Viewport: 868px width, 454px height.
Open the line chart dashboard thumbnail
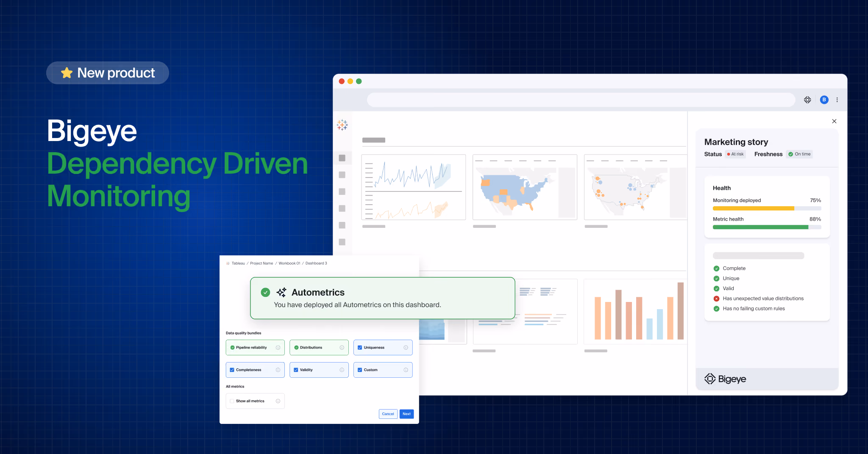point(414,187)
